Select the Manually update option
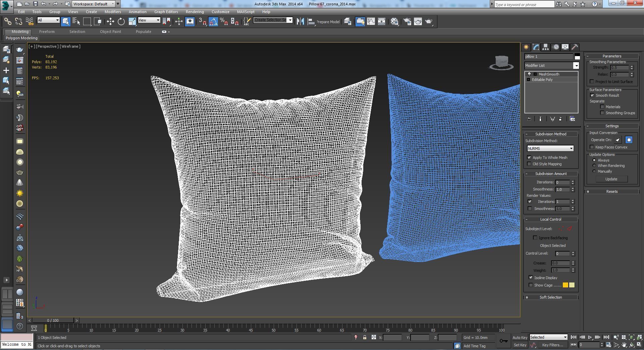The width and height of the screenshot is (644, 350). pyautogui.click(x=594, y=171)
